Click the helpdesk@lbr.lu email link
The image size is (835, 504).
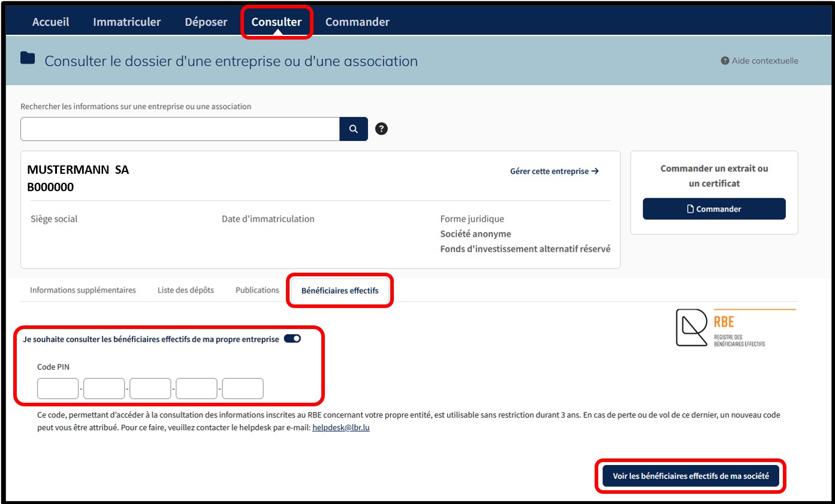[341, 428]
